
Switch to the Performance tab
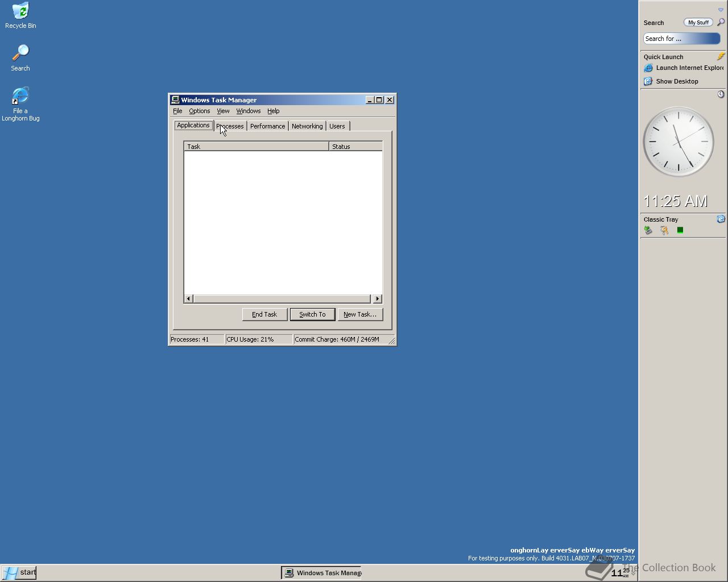[268, 126]
